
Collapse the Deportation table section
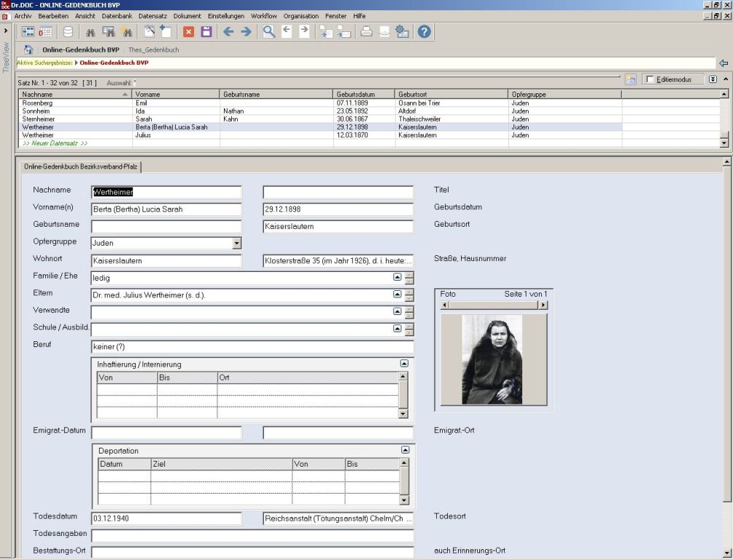point(406,450)
